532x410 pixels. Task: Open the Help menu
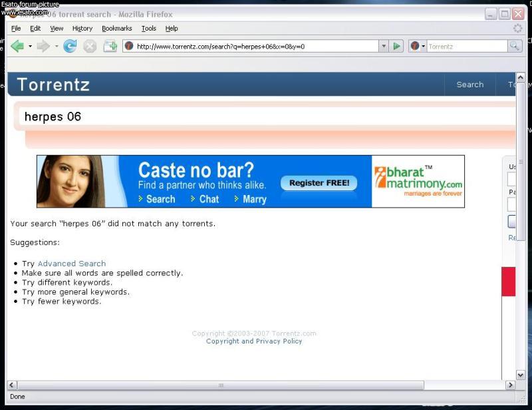point(172,29)
